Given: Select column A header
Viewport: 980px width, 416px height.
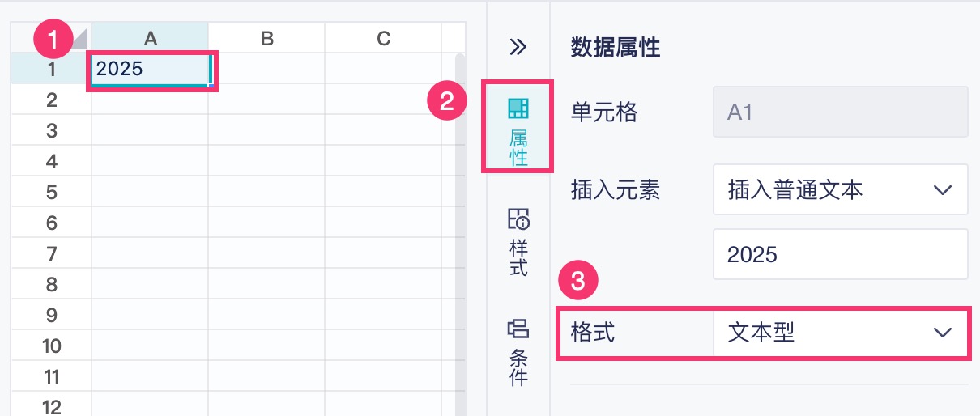Looking at the screenshot, I should pyautogui.click(x=150, y=38).
